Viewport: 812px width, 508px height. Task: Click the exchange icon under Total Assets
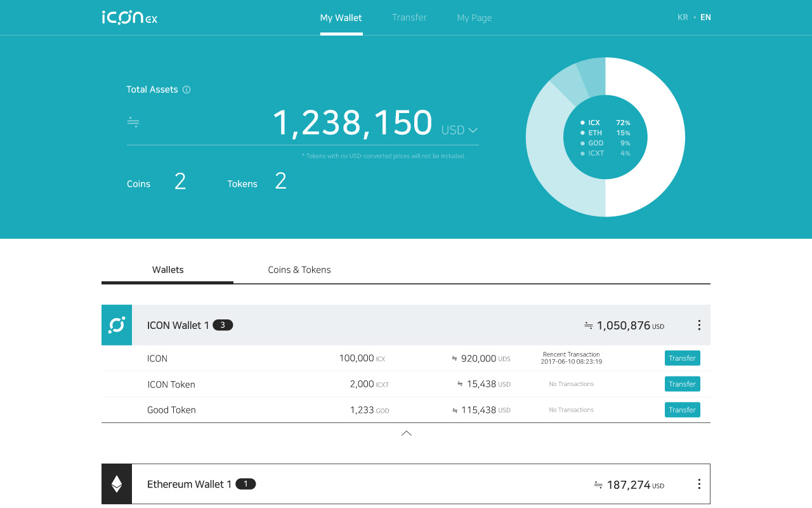tap(132, 122)
